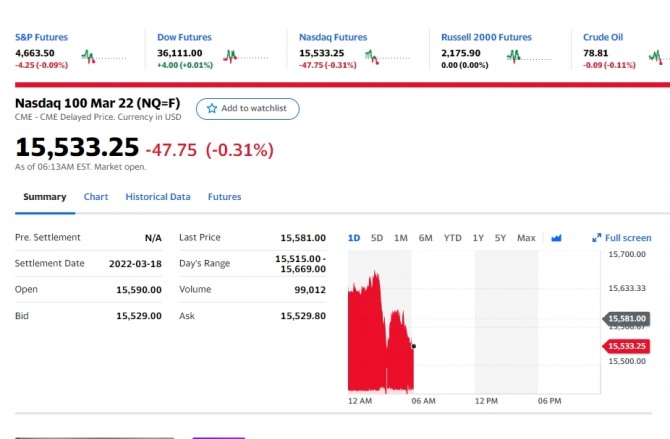
Task: Click the Nasdaq Futures sparkline chart icon
Action: pos(373,56)
